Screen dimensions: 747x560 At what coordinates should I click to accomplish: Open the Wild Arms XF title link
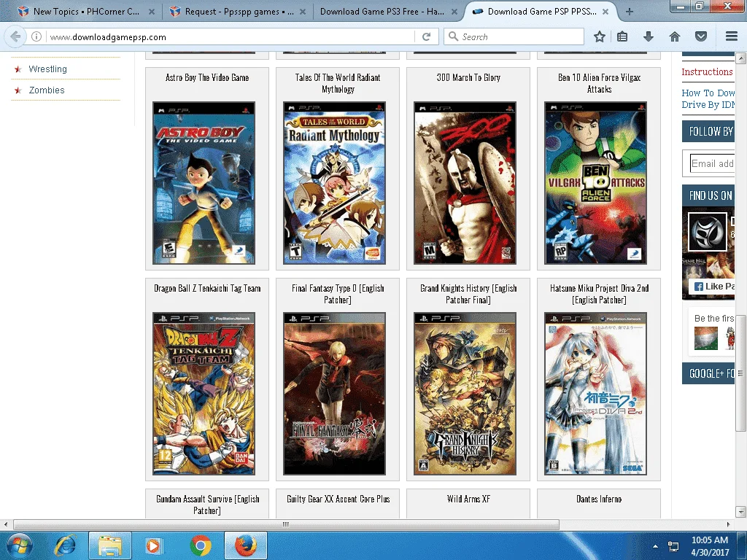pyautogui.click(x=468, y=499)
